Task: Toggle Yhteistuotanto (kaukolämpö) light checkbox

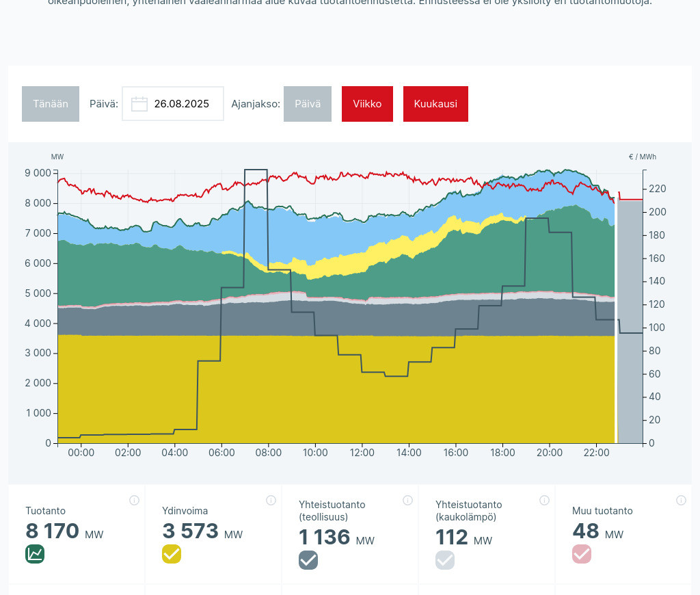Action: point(445,560)
